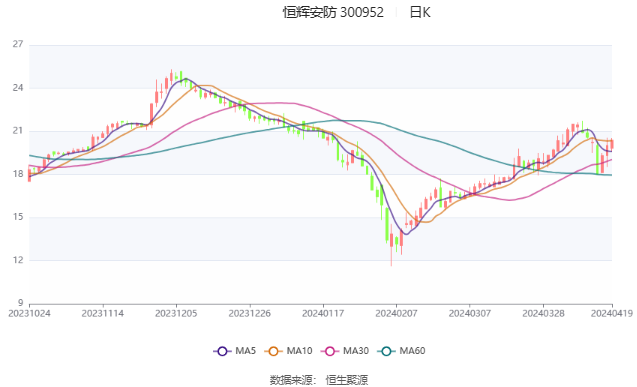Click the 21 price axis label
The height and width of the screenshot is (387, 637).
(18, 131)
